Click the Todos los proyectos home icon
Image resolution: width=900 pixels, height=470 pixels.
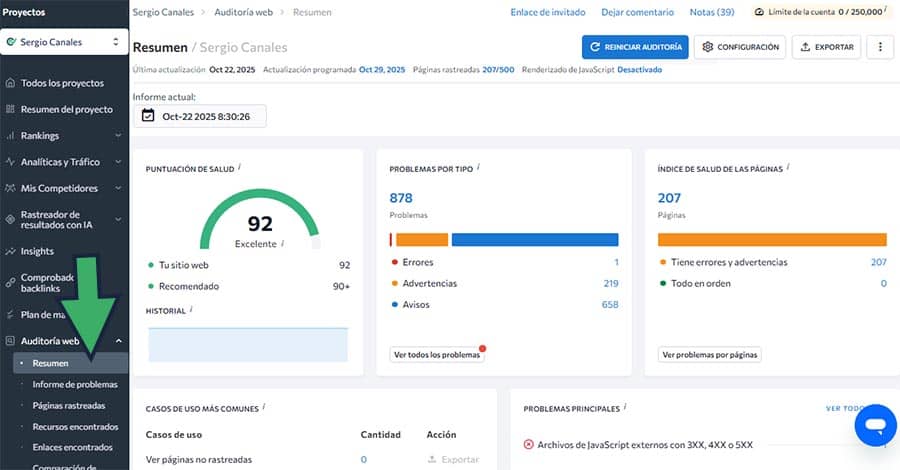11,83
